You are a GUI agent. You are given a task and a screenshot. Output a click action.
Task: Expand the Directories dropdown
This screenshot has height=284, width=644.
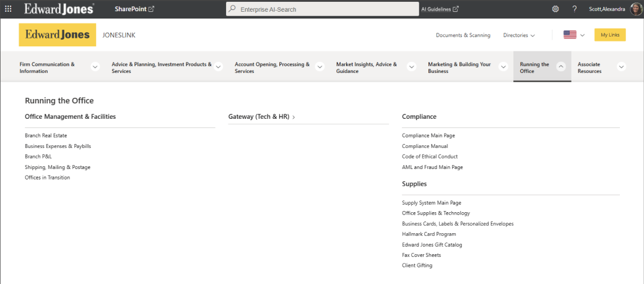[519, 35]
